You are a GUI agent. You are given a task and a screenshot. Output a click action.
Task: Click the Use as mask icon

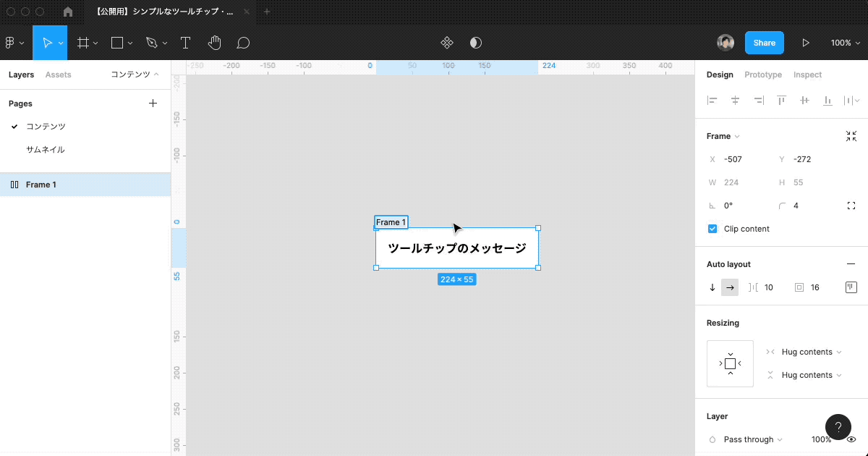[x=475, y=42]
